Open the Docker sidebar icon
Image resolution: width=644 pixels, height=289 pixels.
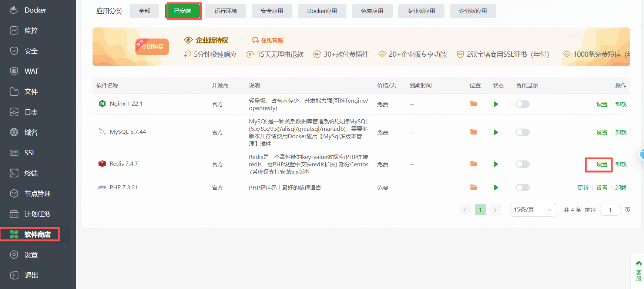[x=14, y=10]
